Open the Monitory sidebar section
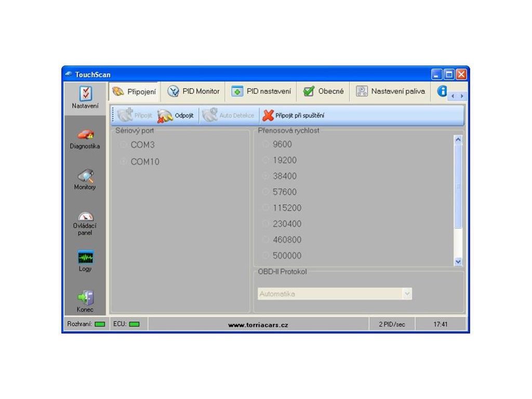 tap(85, 178)
